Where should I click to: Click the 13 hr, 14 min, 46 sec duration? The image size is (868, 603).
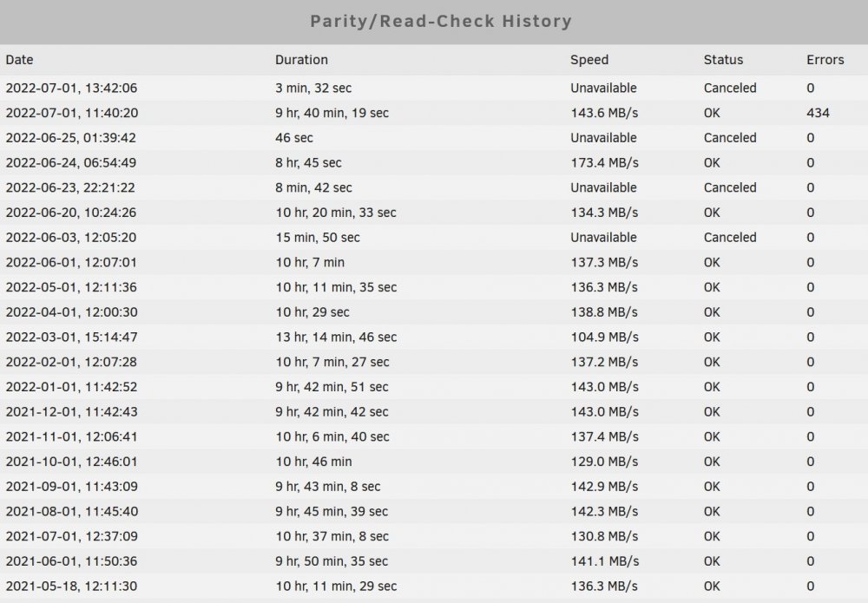pyautogui.click(x=336, y=337)
